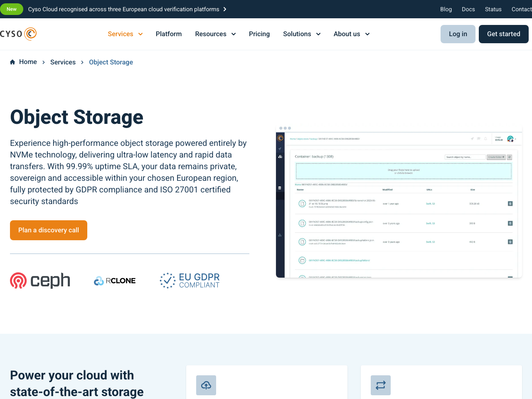
Task: Delete the Screenshot file using its trash icon
Action: (x=510, y=204)
